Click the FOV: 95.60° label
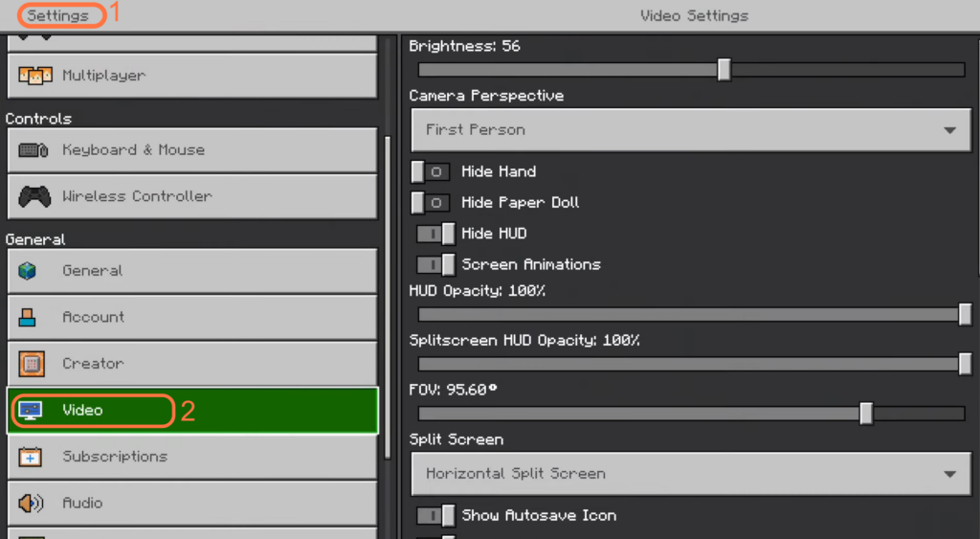Screen dimensions: 980x539 pos(453,391)
